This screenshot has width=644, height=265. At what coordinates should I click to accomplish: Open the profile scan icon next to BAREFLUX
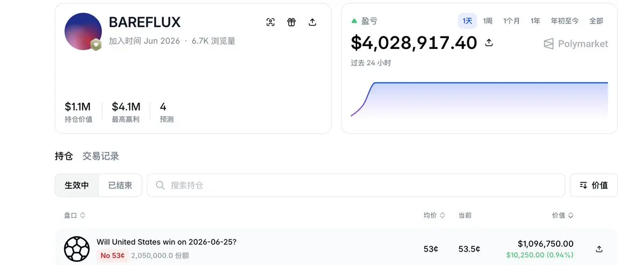[x=270, y=22]
